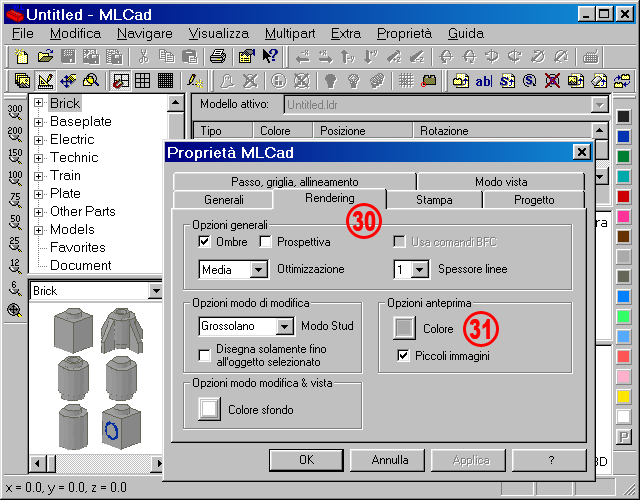Click the 'Usa comandi BFC' checkbox
640x500 pixels.
pos(399,242)
